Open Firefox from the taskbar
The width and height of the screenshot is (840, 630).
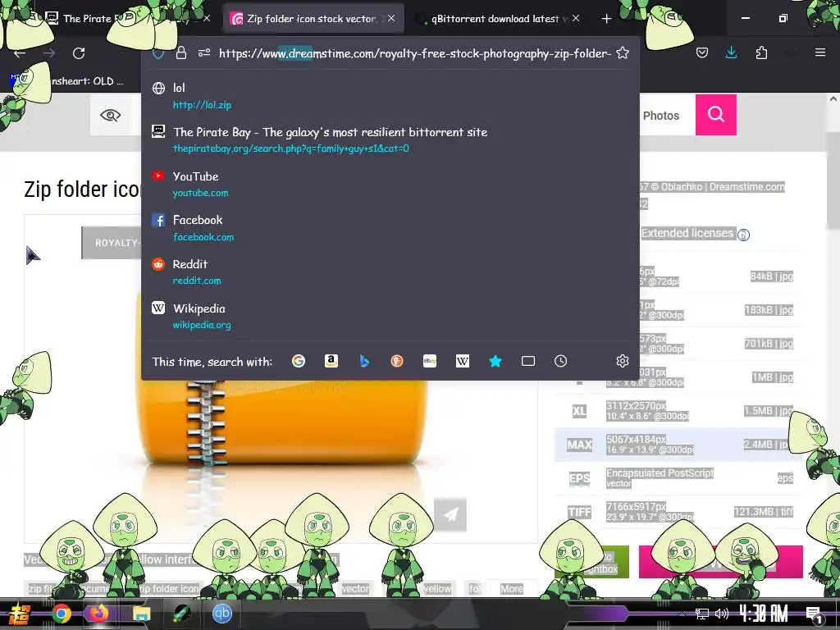(x=98, y=614)
